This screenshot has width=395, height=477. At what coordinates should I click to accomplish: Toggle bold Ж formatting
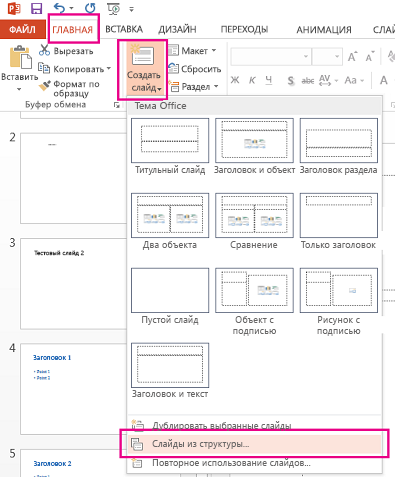[x=235, y=80]
